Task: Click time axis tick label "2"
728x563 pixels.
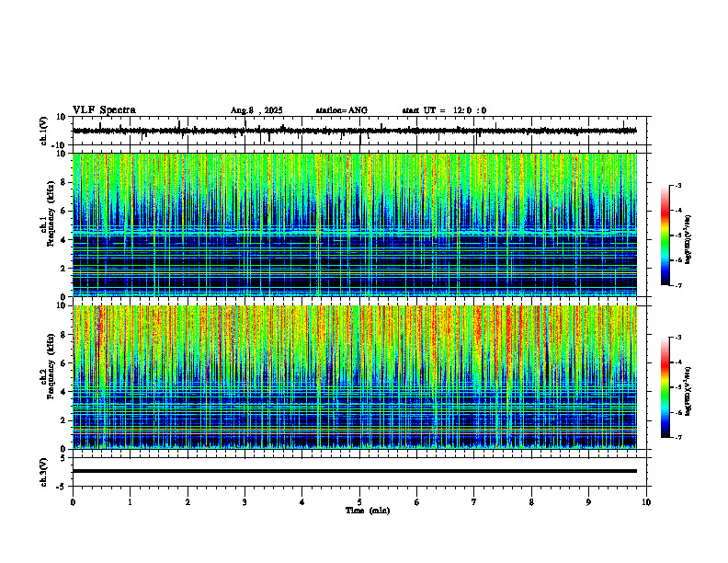Action: [x=188, y=502]
